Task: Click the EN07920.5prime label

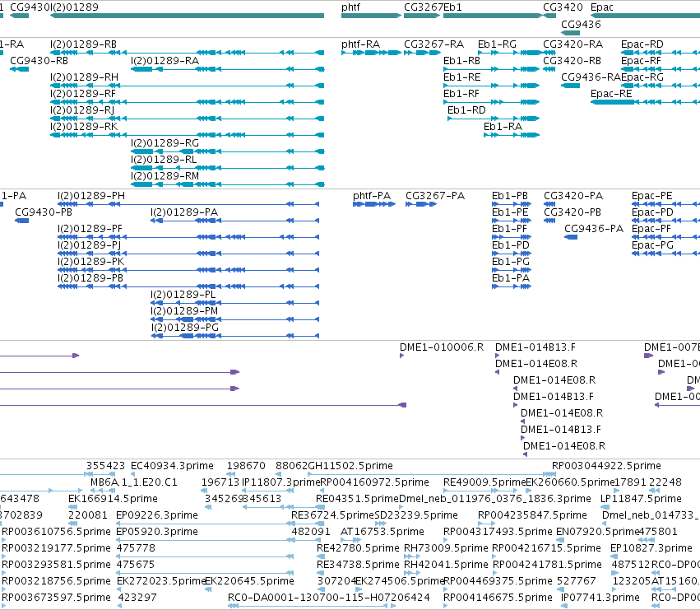Action: tap(598, 532)
